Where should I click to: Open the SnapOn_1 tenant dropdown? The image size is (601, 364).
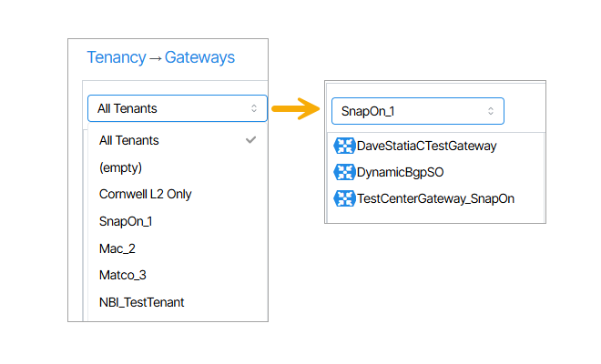(x=417, y=111)
